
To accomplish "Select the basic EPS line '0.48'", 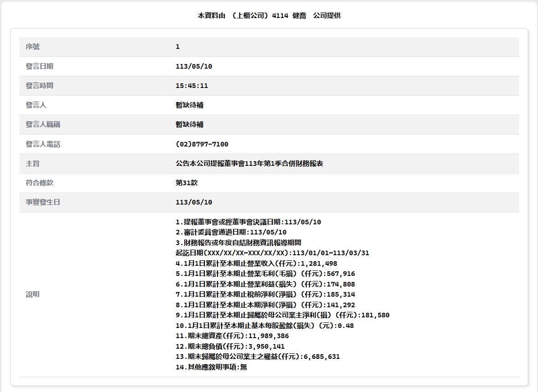I will (x=264, y=325).
